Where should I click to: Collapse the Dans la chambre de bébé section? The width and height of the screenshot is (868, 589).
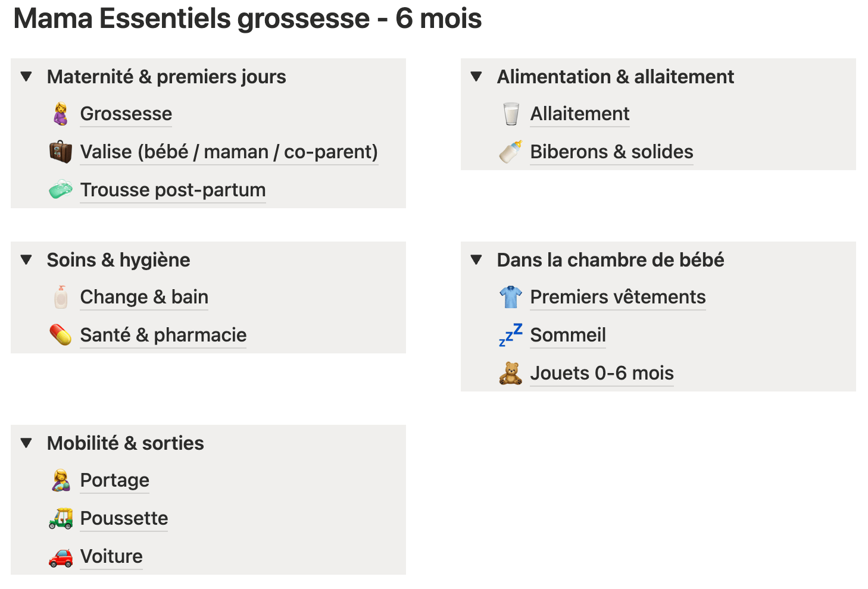[476, 260]
